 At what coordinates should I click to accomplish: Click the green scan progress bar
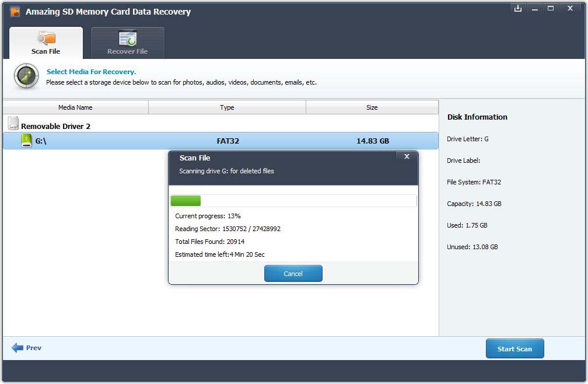pyautogui.click(x=185, y=201)
